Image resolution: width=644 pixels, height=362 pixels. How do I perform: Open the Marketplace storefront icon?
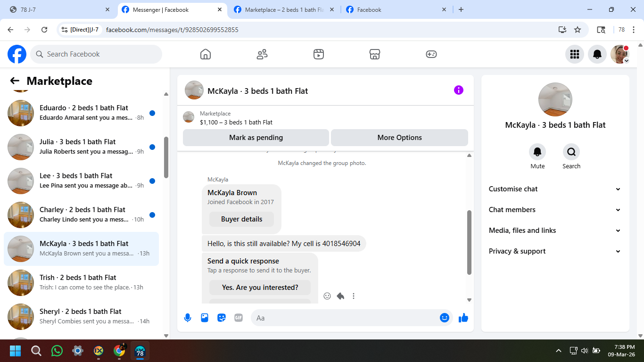click(375, 54)
